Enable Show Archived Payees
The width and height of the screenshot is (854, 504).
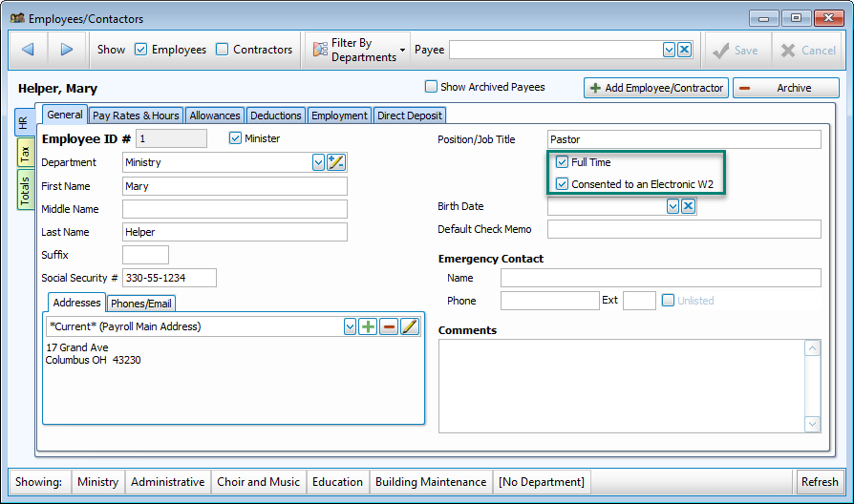point(431,87)
